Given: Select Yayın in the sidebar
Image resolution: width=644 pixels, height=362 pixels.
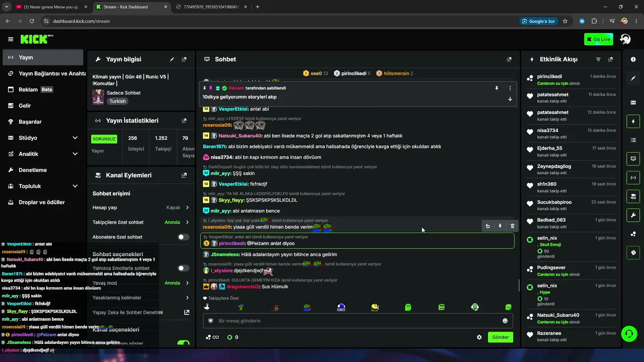Looking at the screenshot, I should point(43,57).
